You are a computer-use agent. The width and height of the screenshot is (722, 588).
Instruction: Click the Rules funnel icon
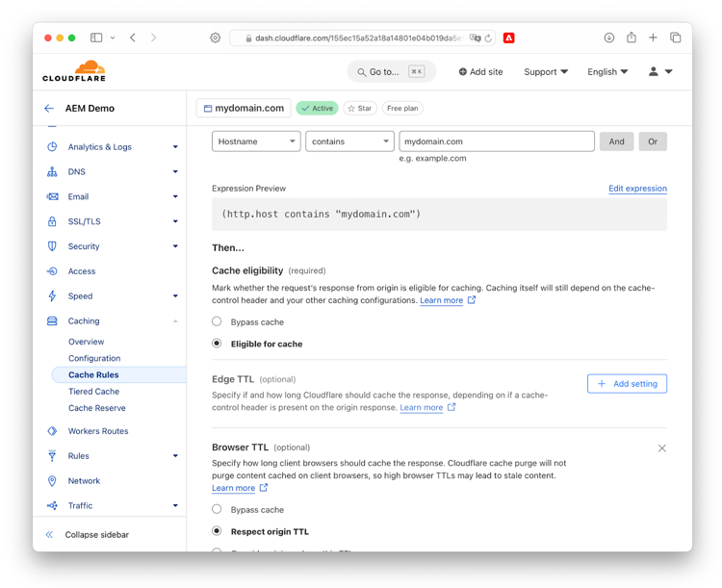pyautogui.click(x=52, y=456)
